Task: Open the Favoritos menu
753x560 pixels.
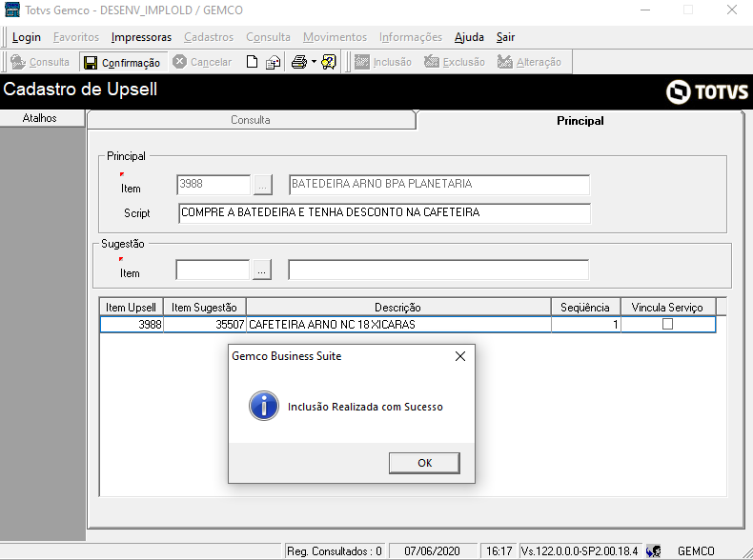Action: click(76, 37)
